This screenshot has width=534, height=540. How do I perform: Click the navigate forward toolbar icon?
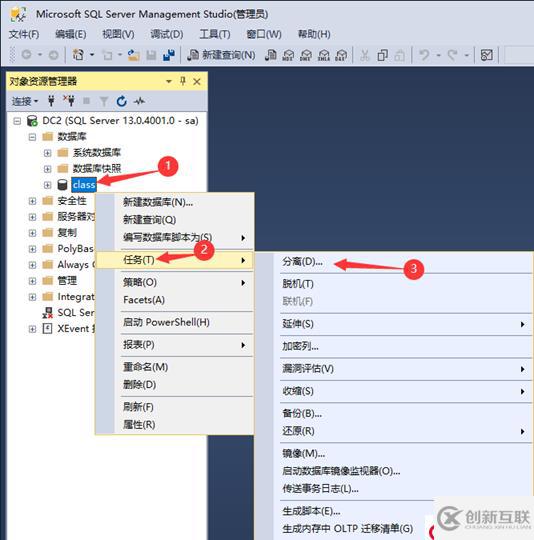[x=53, y=55]
